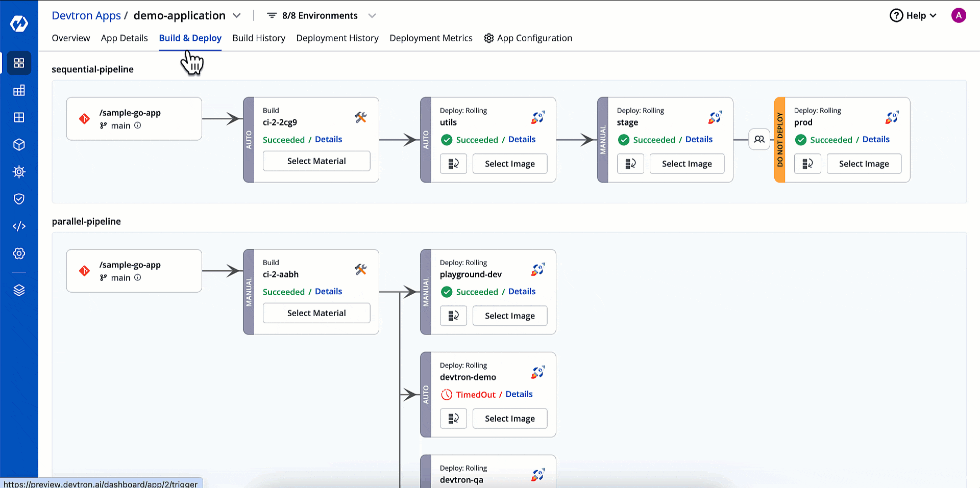This screenshot has height=488, width=980.
Task: Click the approval icon between stage and prod
Action: pyautogui.click(x=759, y=139)
